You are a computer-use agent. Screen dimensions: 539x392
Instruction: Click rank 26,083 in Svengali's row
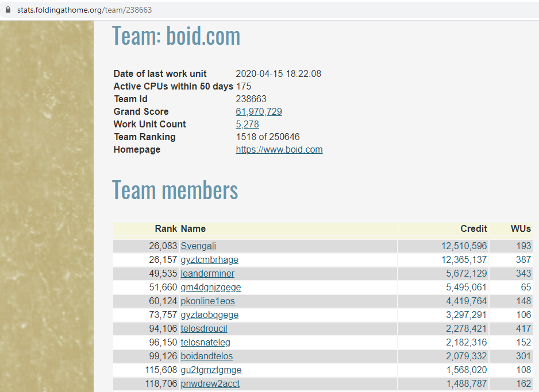click(x=163, y=246)
